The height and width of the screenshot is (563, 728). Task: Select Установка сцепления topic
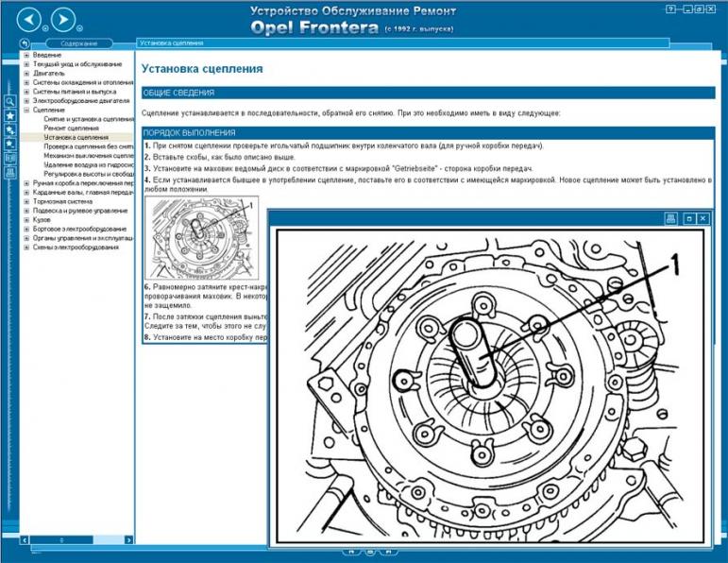[x=76, y=138]
